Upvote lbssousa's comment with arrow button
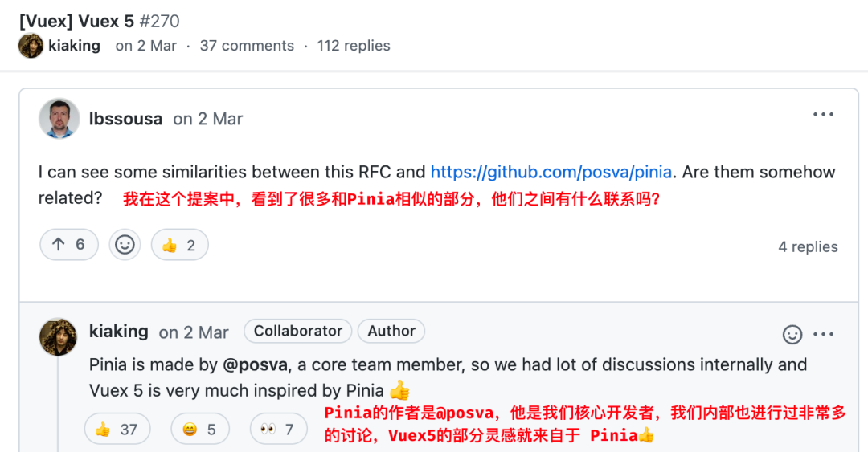This screenshot has width=868, height=452. [69, 245]
